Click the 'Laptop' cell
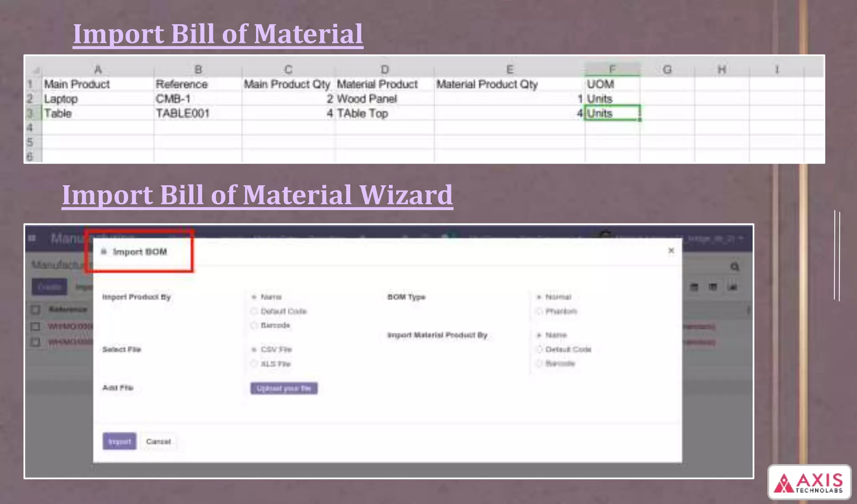Screen dimensions: 857x504 (98, 99)
